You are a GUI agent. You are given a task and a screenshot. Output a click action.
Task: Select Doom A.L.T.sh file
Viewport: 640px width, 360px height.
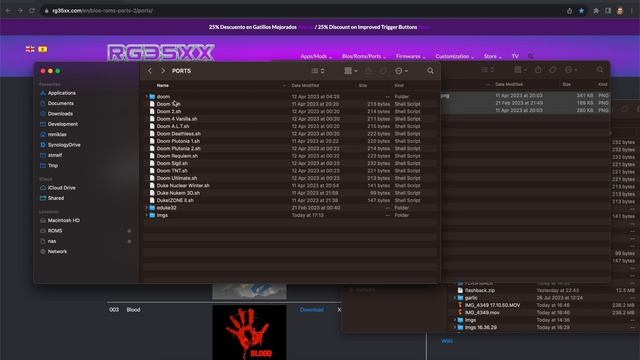173,126
